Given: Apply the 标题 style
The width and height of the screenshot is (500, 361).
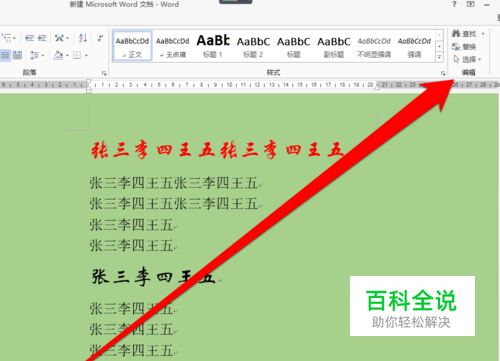Looking at the screenshot, I should click(x=293, y=46).
